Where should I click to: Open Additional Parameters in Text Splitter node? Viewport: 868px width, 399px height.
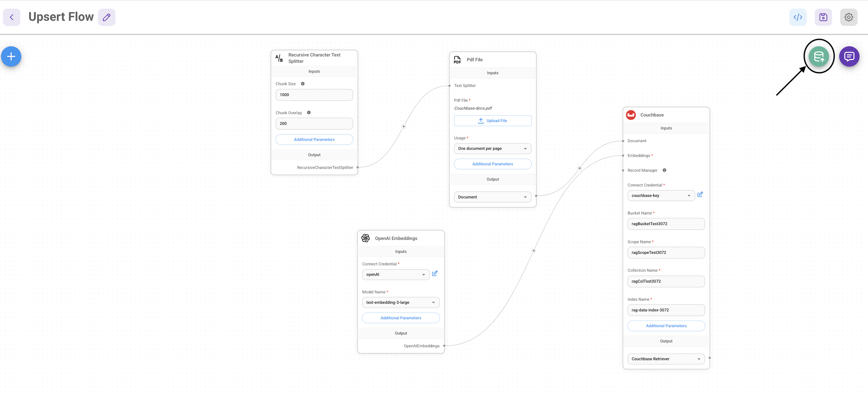coord(314,140)
